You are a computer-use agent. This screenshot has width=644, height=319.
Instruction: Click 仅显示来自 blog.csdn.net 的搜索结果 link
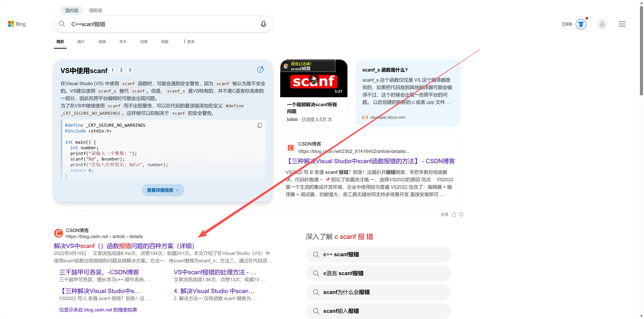(98, 310)
